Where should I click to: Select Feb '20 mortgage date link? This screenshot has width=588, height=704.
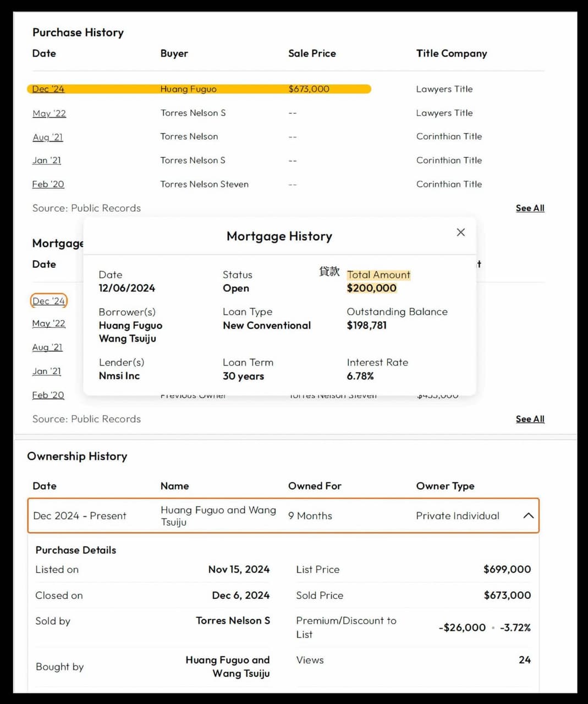click(48, 395)
